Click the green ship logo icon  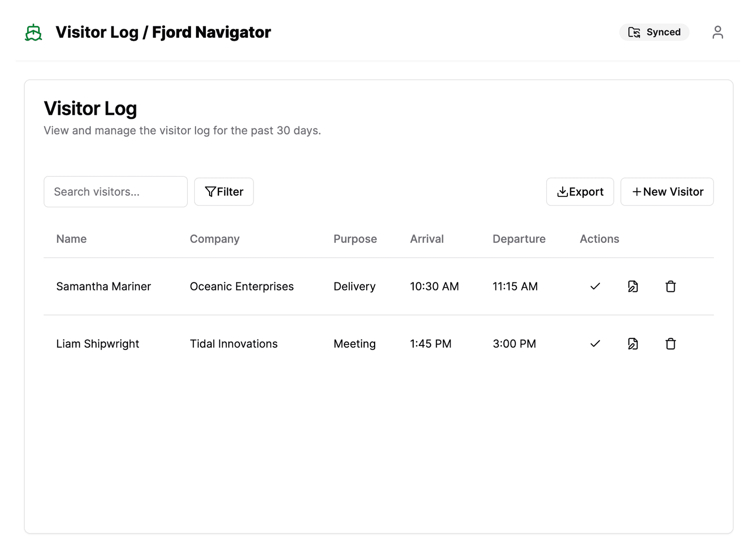click(x=33, y=32)
